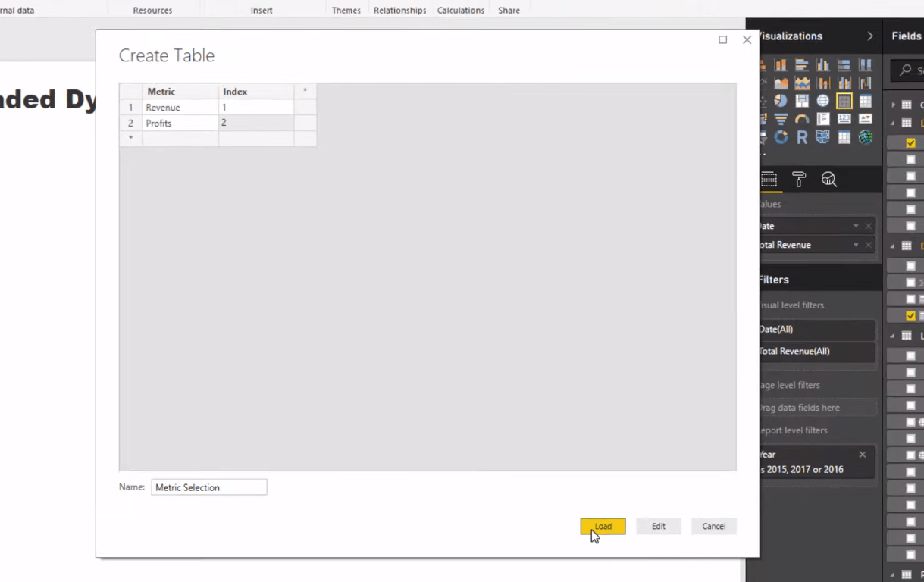
Task: Open dropdown arrow for Total Revenue field
Action: pyautogui.click(x=856, y=245)
